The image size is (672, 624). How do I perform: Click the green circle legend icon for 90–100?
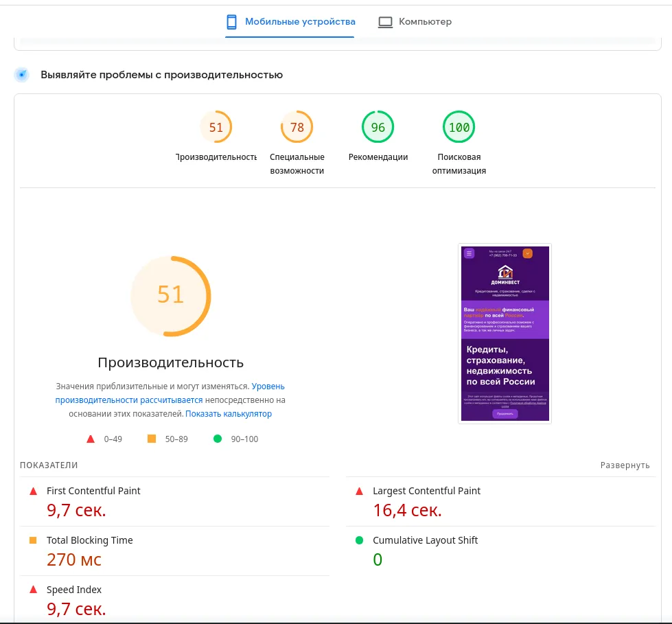tap(218, 439)
